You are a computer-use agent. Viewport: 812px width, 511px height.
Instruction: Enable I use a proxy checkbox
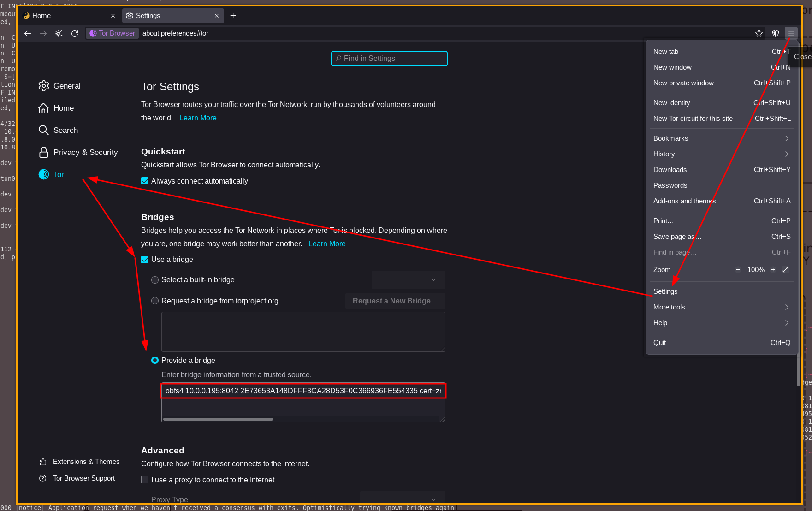coord(145,480)
